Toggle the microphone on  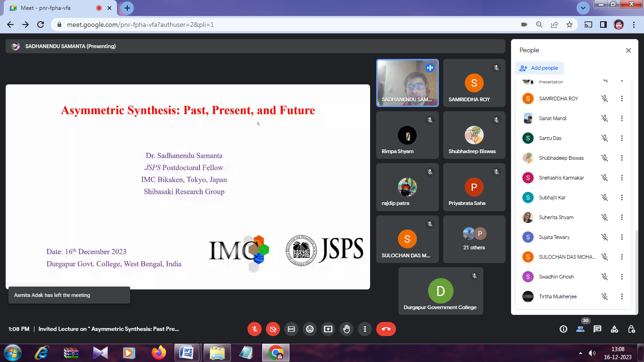pos(255,329)
